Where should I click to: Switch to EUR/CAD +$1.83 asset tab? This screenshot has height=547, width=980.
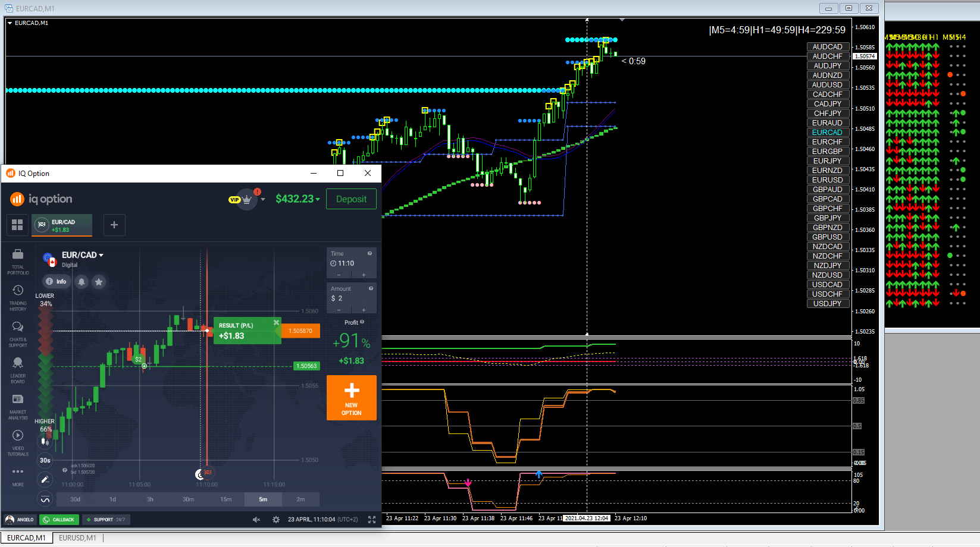pyautogui.click(x=62, y=225)
